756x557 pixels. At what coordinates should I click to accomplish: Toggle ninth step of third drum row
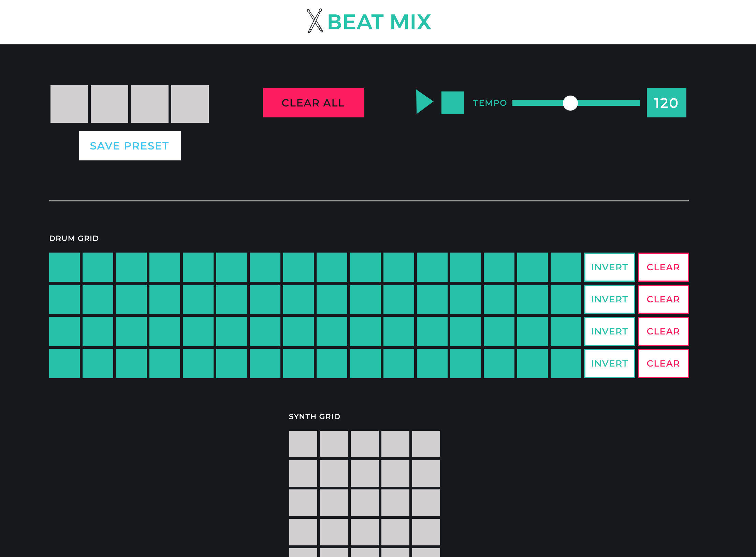click(x=332, y=331)
